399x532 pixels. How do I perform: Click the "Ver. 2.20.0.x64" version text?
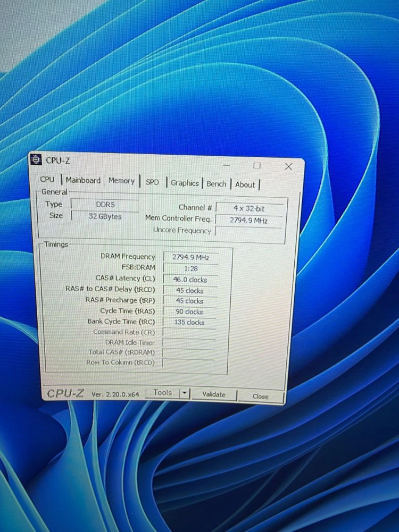(x=115, y=394)
